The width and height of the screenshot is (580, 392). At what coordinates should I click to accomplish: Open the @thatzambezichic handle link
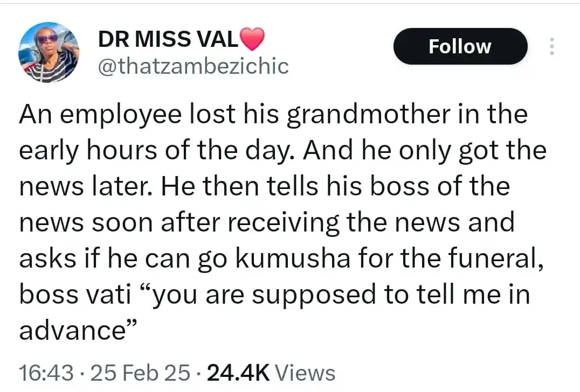pyautogui.click(x=194, y=66)
